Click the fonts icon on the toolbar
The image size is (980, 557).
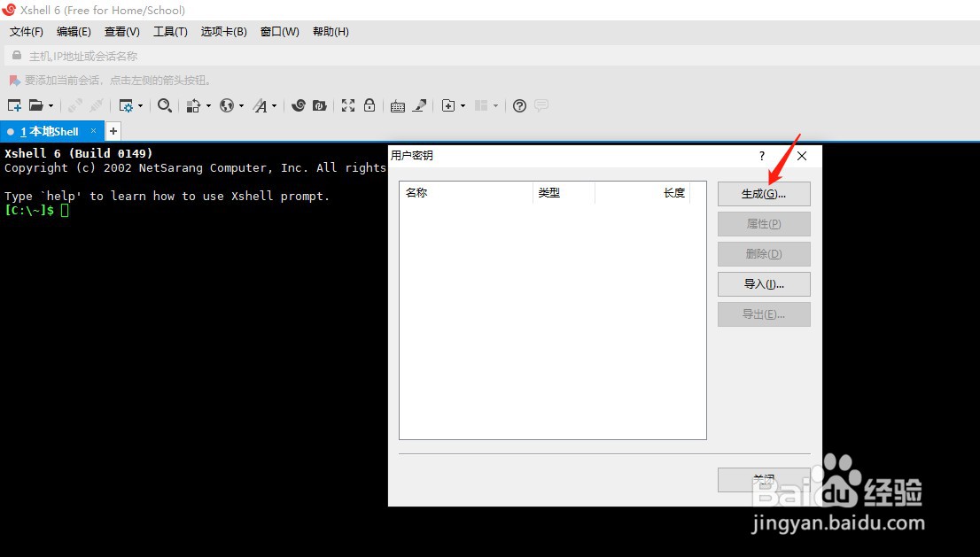tap(260, 105)
